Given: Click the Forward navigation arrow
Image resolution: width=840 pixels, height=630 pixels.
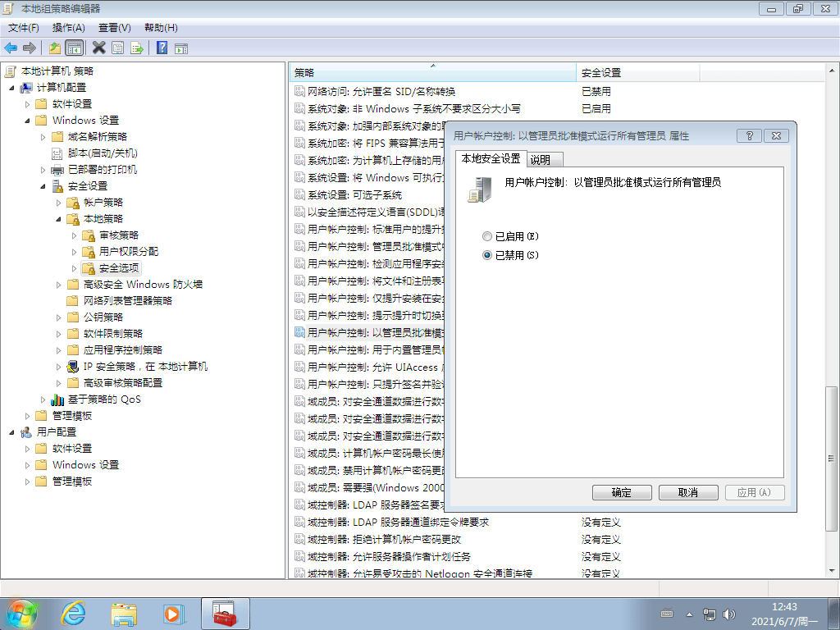Looking at the screenshot, I should click(30, 48).
